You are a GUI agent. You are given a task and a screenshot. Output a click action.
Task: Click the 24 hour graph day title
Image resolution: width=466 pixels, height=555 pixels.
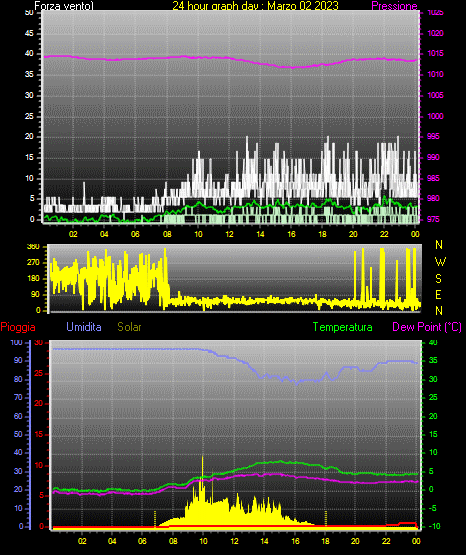point(255,6)
